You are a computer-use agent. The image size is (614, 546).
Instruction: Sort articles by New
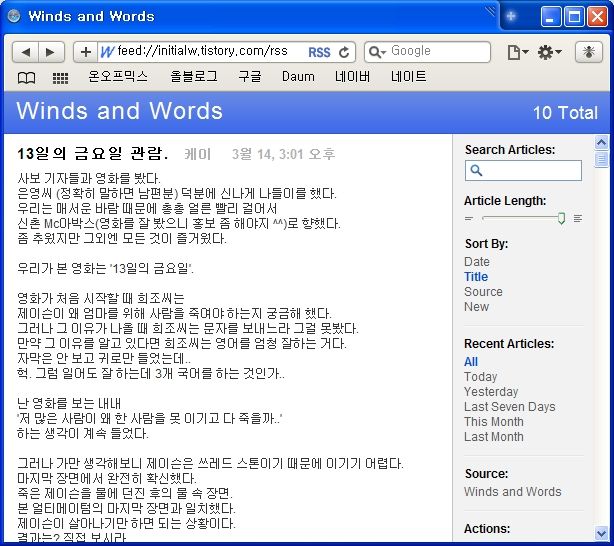476,306
